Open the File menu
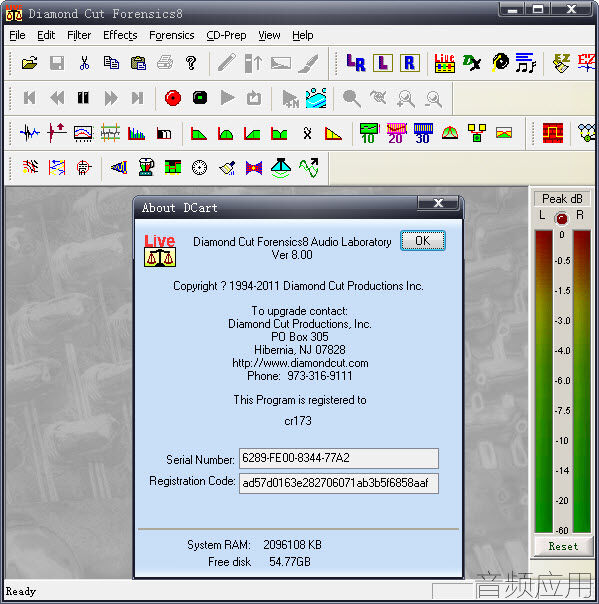599x604 pixels. [17, 35]
